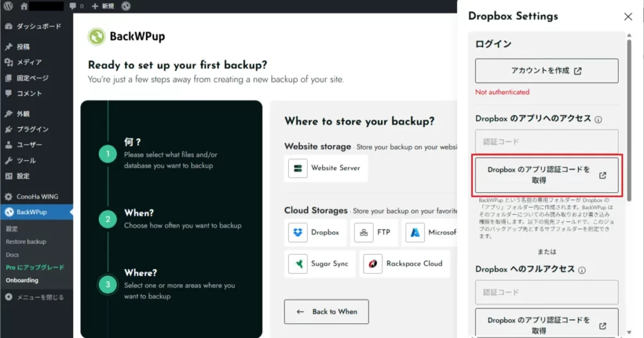
Task: Click the info icon beside Dropbox へのフルアクセス
Action: [x=582, y=270]
